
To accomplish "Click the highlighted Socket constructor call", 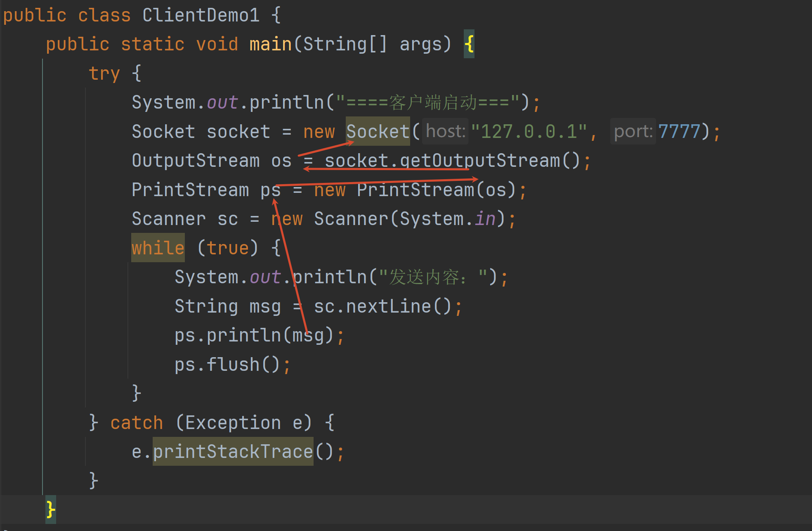I will pos(378,132).
